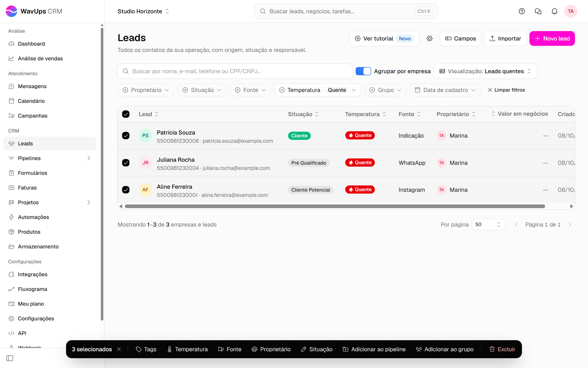
Task: Click Excluir to delete selected leads
Action: pos(502,349)
